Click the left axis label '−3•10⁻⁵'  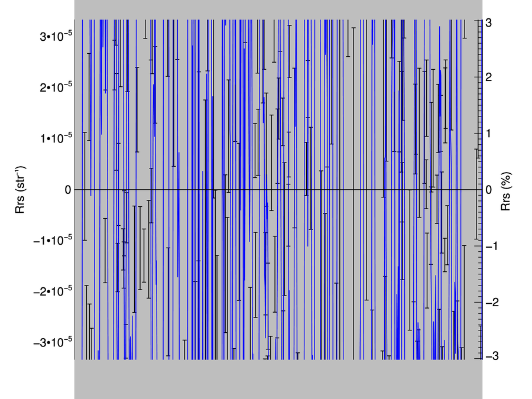[53, 342]
